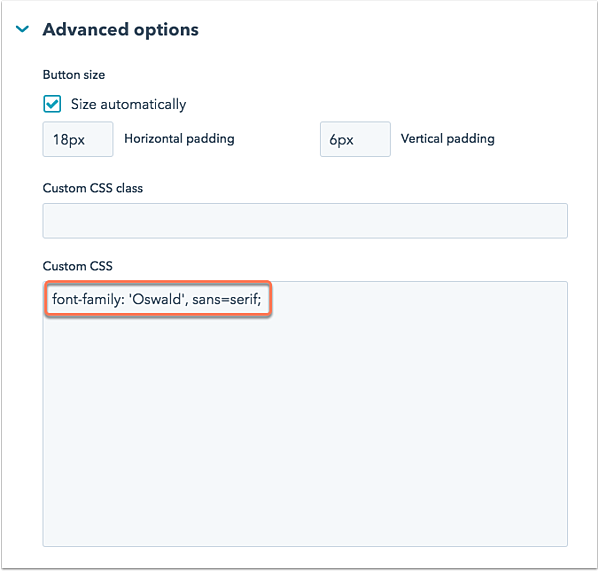Place cursor on the word 'font-family'

click(86, 299)
